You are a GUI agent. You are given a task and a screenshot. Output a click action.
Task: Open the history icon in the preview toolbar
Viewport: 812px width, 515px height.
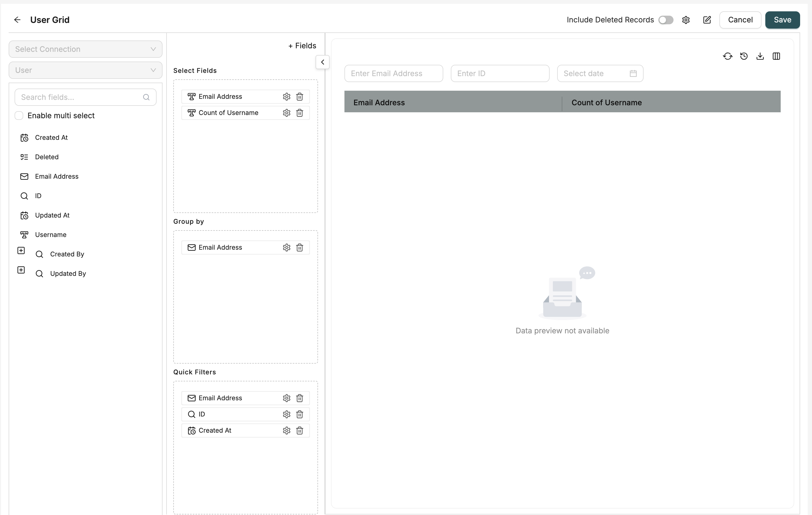coord(744,56)
